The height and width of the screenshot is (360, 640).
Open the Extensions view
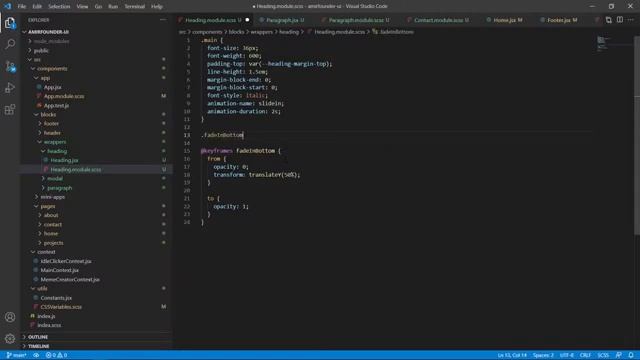tap(10, 109)
